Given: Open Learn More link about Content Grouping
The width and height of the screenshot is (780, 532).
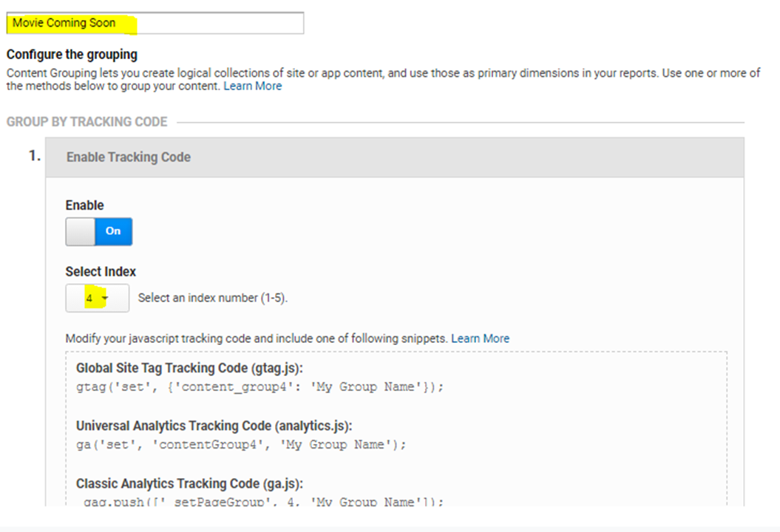Looking at the screenshot, I should point(252,86).
